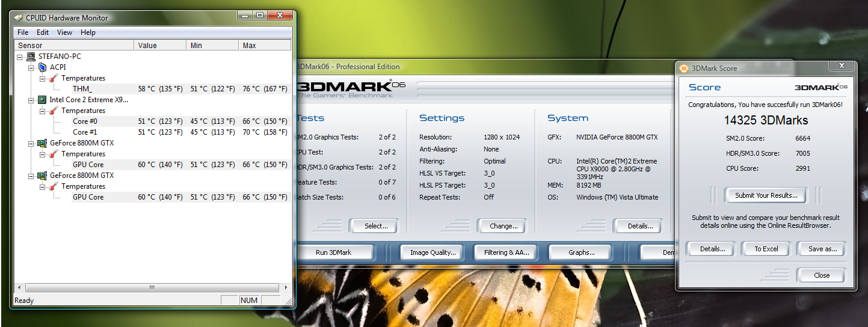
Task: Click the left scroll arrow in Hardware Monitor
Action: (x=19, y=288)
